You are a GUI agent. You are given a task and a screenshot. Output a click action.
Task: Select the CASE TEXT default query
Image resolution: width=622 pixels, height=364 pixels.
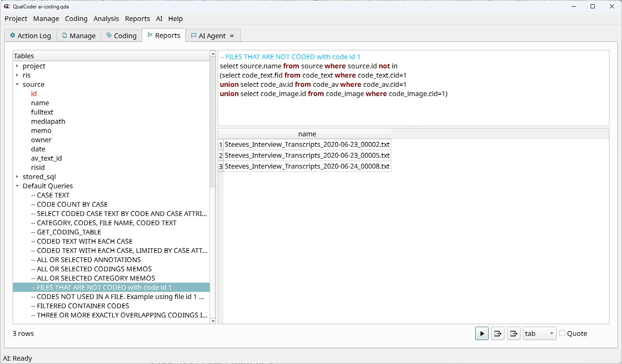50,195
